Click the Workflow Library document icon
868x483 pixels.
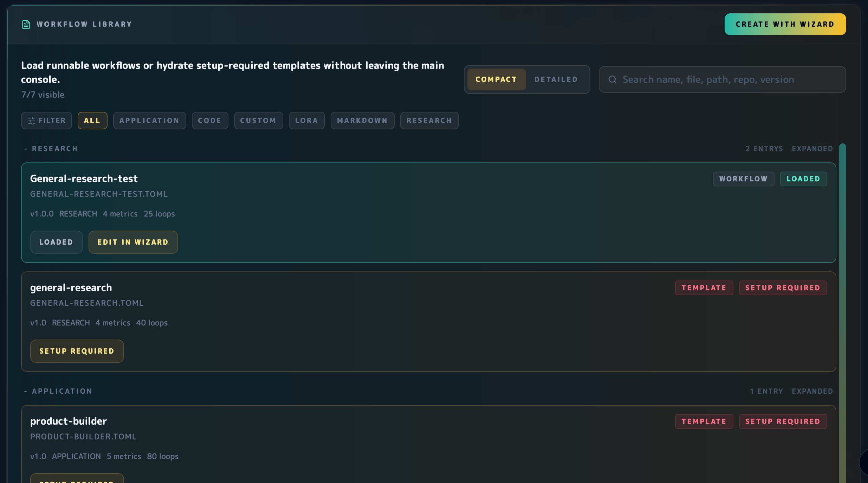tap(26, 24)
